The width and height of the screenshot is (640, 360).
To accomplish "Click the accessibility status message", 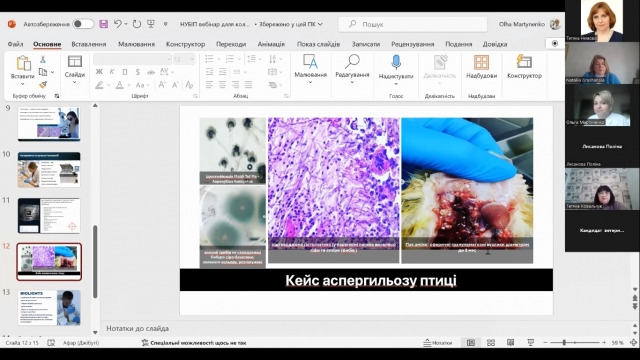I will click(x=194, y=343).
